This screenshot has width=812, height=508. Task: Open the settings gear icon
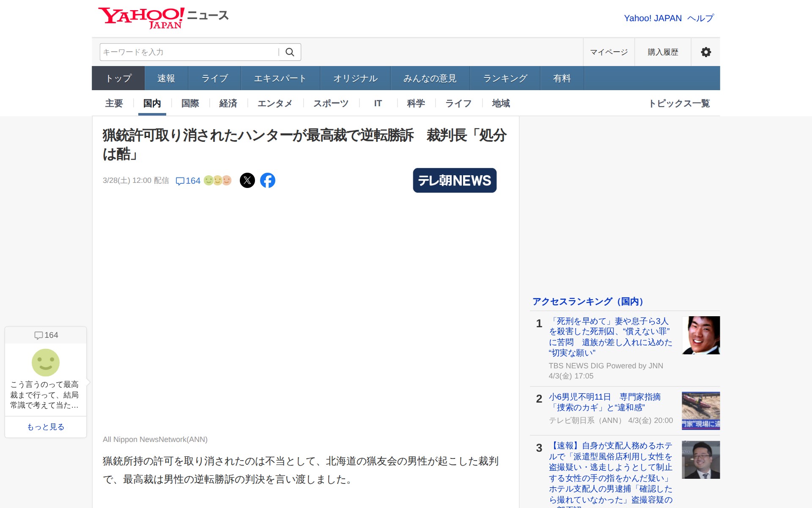(705, 52)
